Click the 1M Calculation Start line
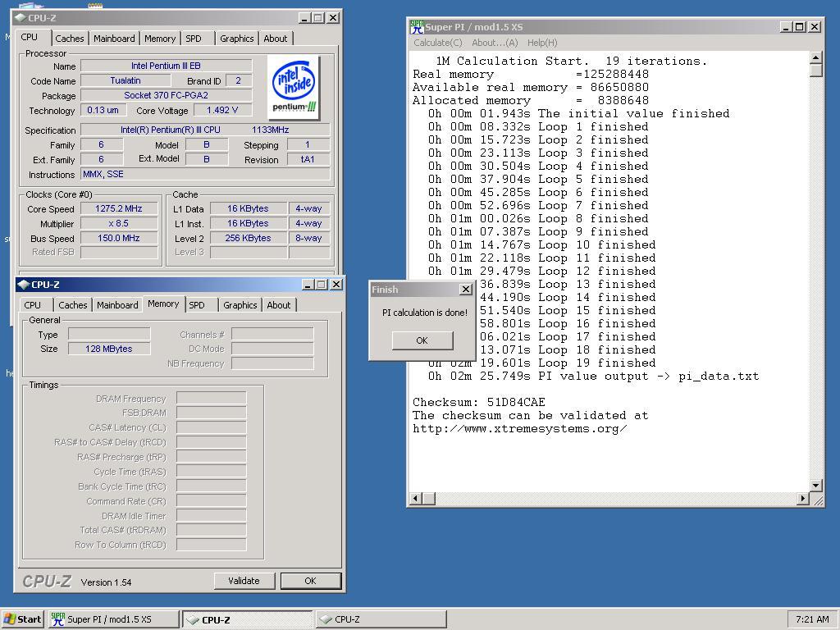The width and height of the screenshot is (840, 630). pos(571,61)
